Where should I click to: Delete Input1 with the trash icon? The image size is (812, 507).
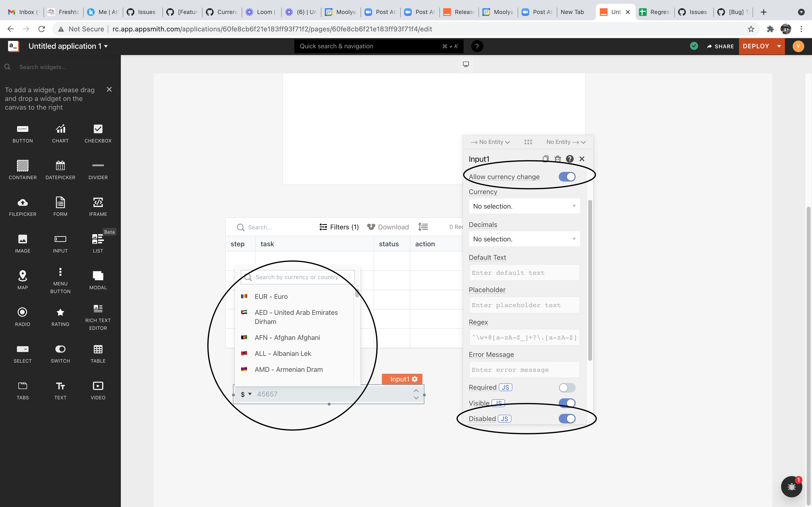(x=558, y=159)
